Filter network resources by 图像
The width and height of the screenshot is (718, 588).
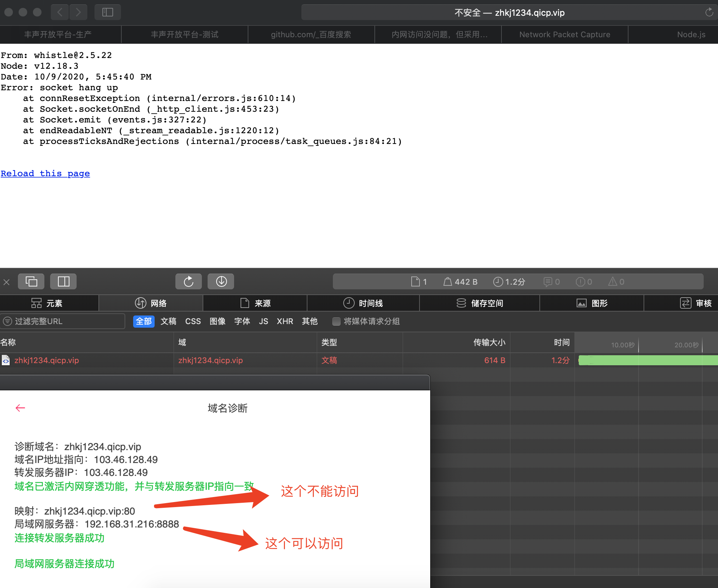(x=218, y=321)
